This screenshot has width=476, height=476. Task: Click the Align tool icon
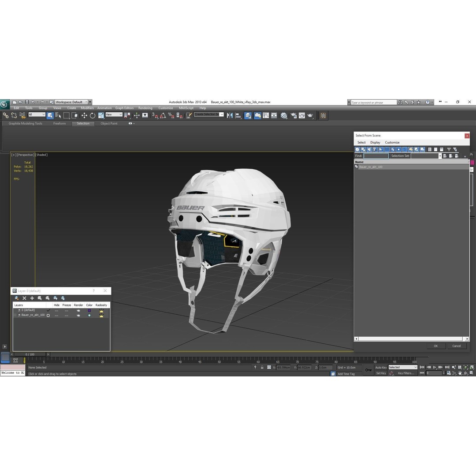point(238,115)
